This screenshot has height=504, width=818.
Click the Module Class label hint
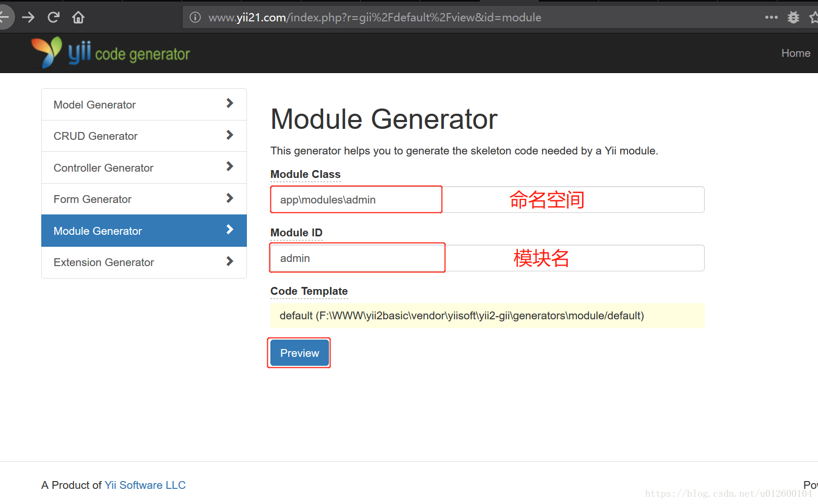point(305,174)
